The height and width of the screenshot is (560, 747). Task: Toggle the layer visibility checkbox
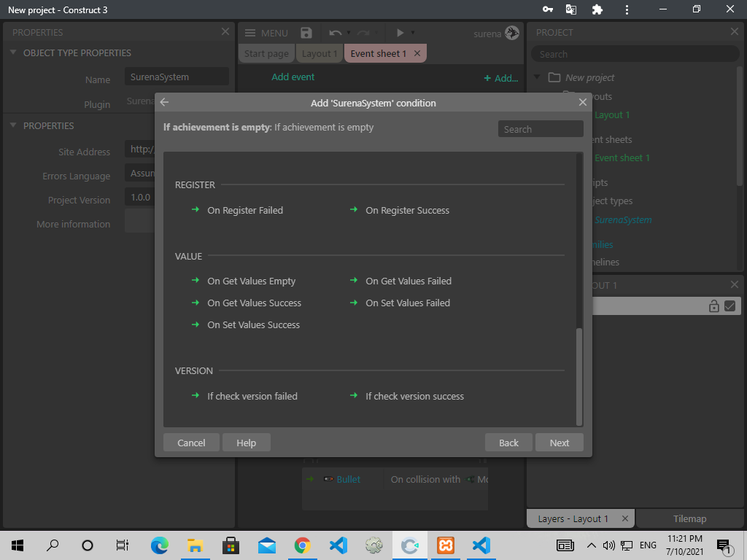point(729,306)
